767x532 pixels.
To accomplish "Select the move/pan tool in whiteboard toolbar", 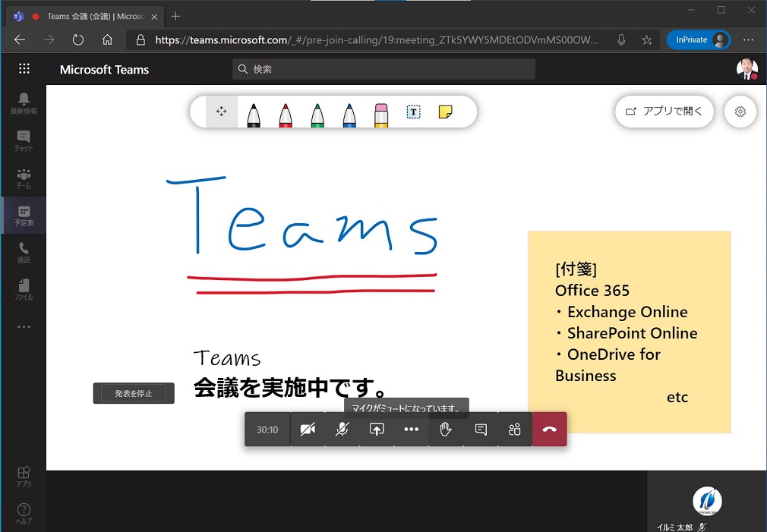I will click(x=222, y=112).
